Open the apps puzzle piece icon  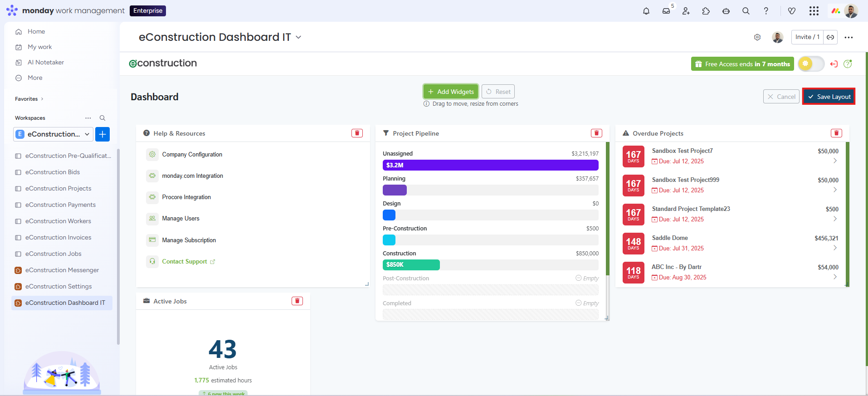(x=706, y=11)
